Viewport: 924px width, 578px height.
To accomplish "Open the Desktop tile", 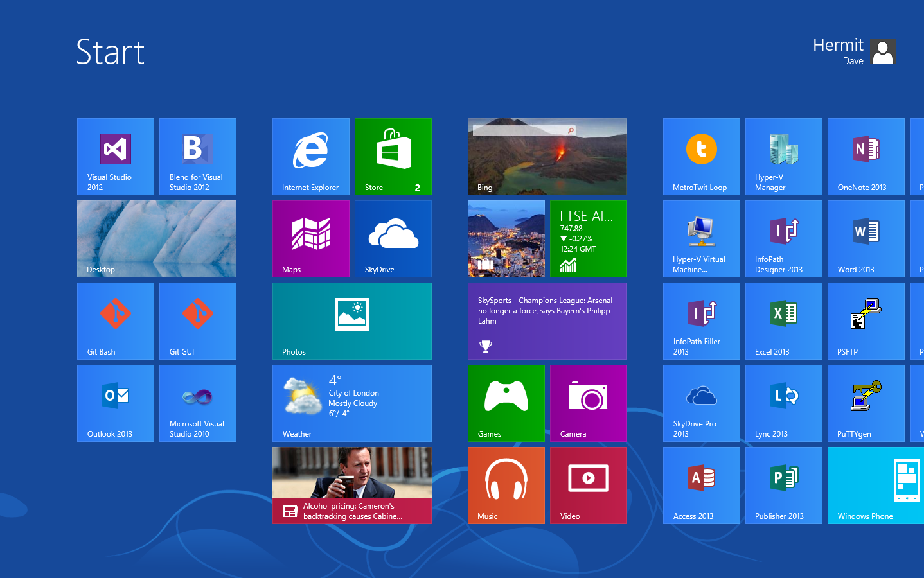I will [x=157, y=239].
